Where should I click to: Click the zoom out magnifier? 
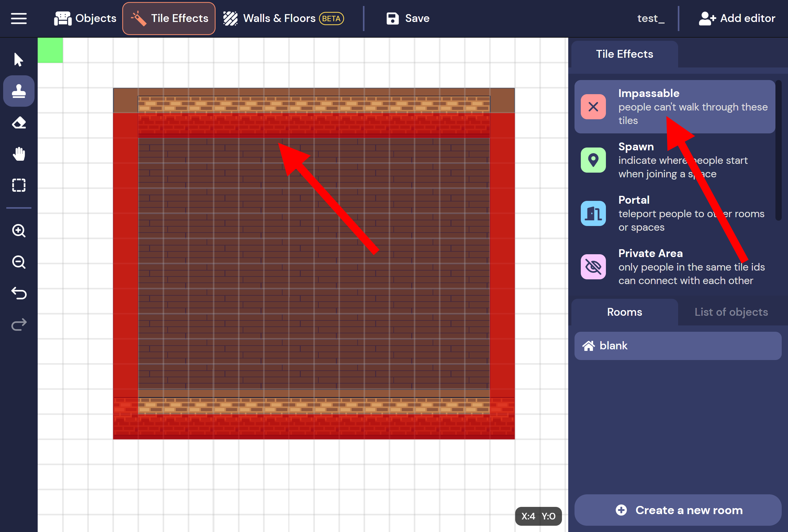[x=19, y=262]
